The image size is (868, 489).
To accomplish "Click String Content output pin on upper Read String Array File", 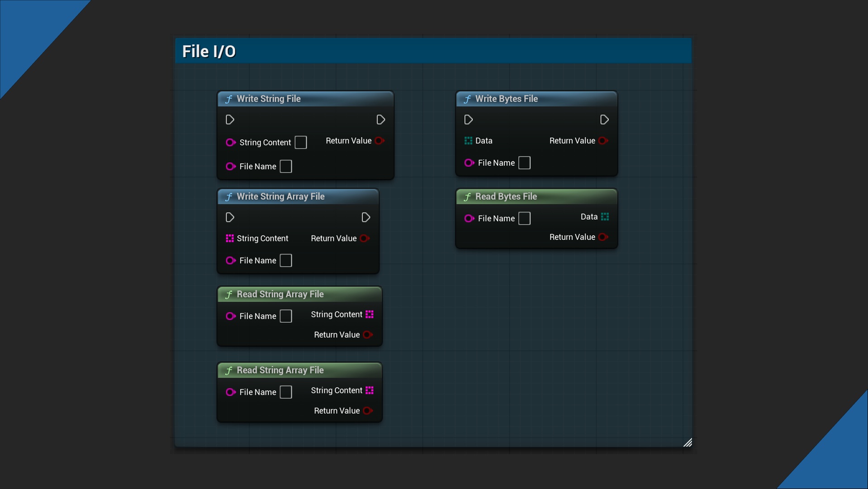I will 370,314.
